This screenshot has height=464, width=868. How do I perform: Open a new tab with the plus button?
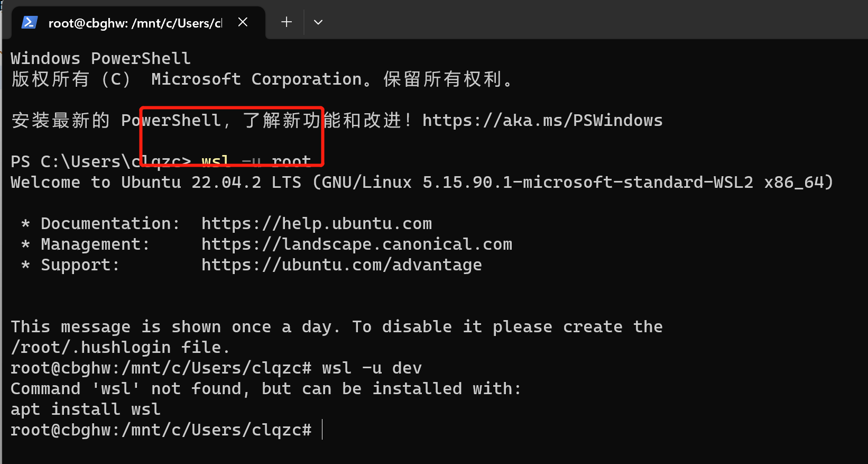287,22
